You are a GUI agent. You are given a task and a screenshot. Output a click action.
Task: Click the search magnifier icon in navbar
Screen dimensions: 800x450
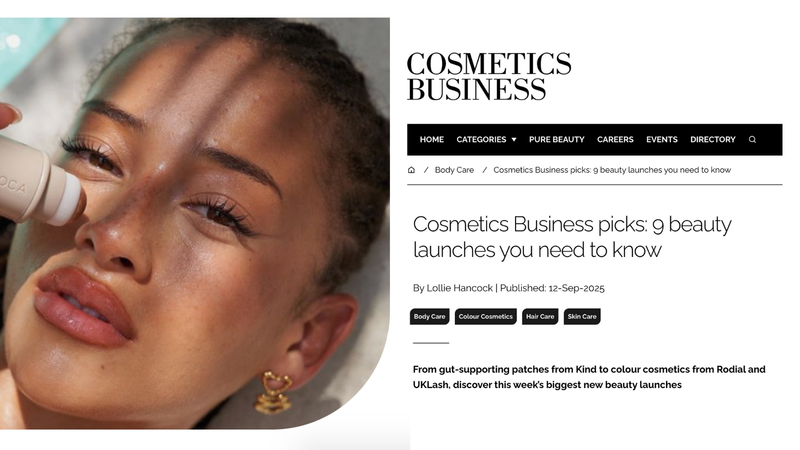pos(752,139)
